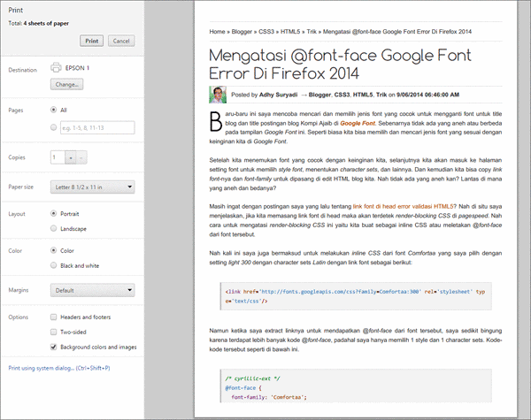Decrease copies with the minus button
This screenshot has height=420, width=531.
(x=81, y=157)
